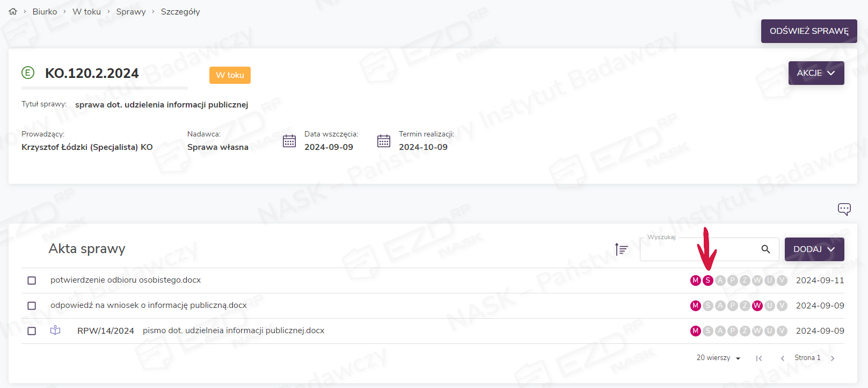Click the sort order icon in Akta sprawy
The height and width of the screenshot is (388, 868).
pos(621,249)
